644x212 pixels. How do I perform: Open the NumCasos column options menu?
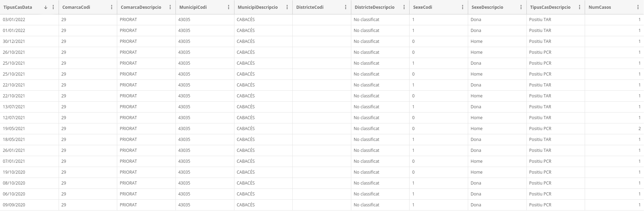pyautogui.click(x=638, y=7)
